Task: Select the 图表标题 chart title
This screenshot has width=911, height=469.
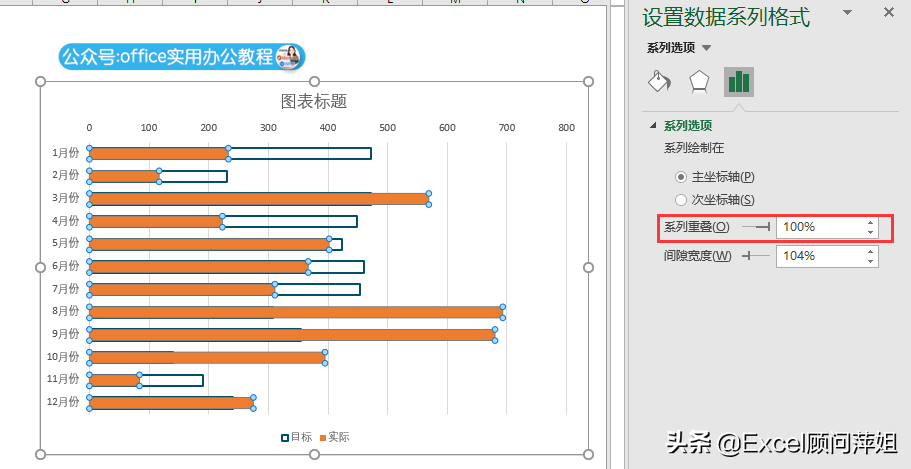Action: click(314, 102)
